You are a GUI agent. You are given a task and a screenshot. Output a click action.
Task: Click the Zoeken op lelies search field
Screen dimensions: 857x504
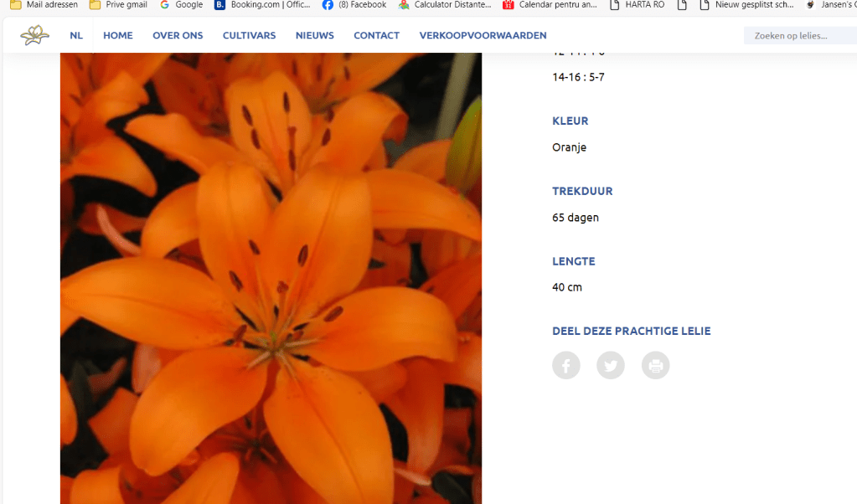point(800,35)
